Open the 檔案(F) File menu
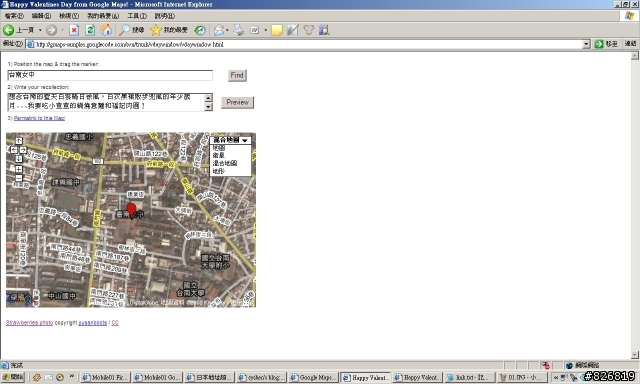The height and width of the screenshot is (384, 640). (x=14, y=16)
